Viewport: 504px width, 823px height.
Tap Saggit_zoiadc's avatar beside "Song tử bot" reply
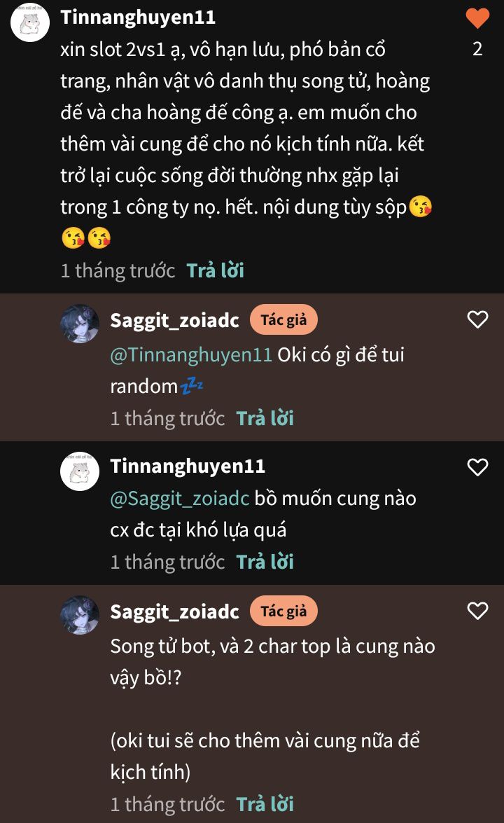(80, 615)
